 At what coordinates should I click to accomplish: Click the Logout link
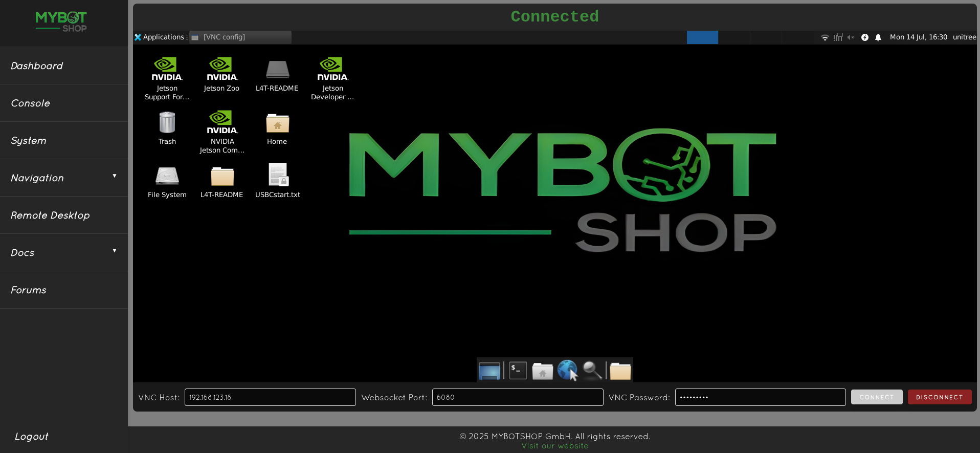(31, 436)
